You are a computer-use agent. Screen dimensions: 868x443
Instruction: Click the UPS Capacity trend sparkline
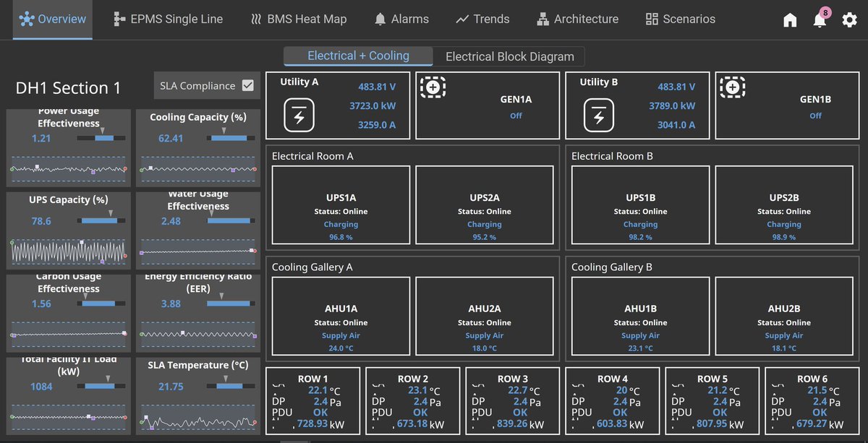click(x=69, y=250)
